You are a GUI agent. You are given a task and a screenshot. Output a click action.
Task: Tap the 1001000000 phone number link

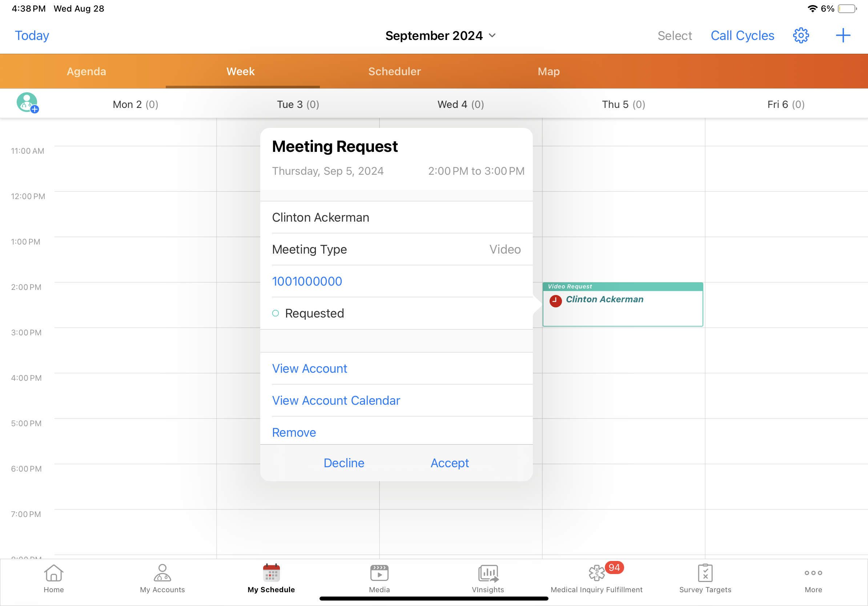[307, 281]
